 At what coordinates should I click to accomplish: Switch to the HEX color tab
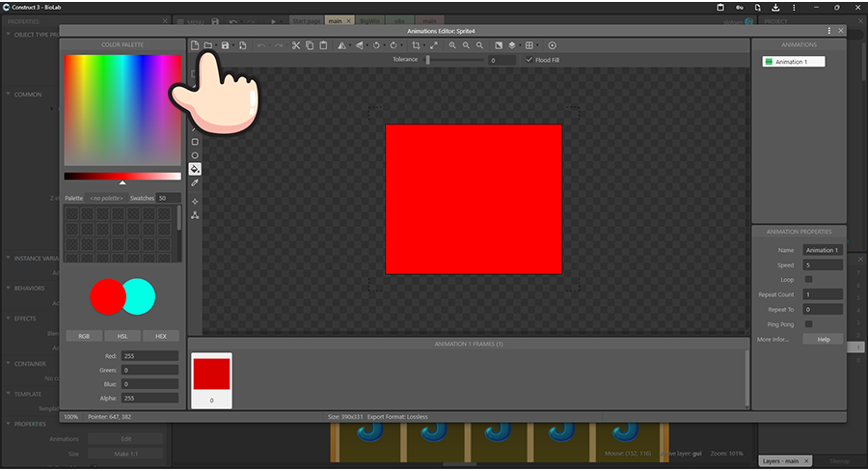[160, 336]
